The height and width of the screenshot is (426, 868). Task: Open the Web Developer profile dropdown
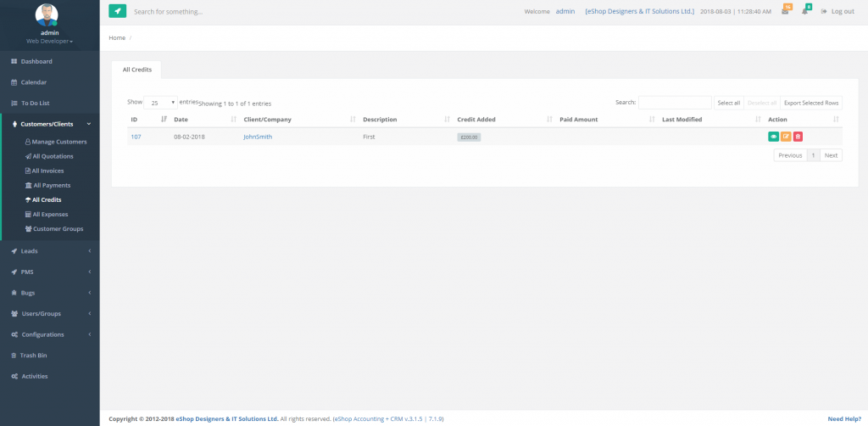click(49, 41)
